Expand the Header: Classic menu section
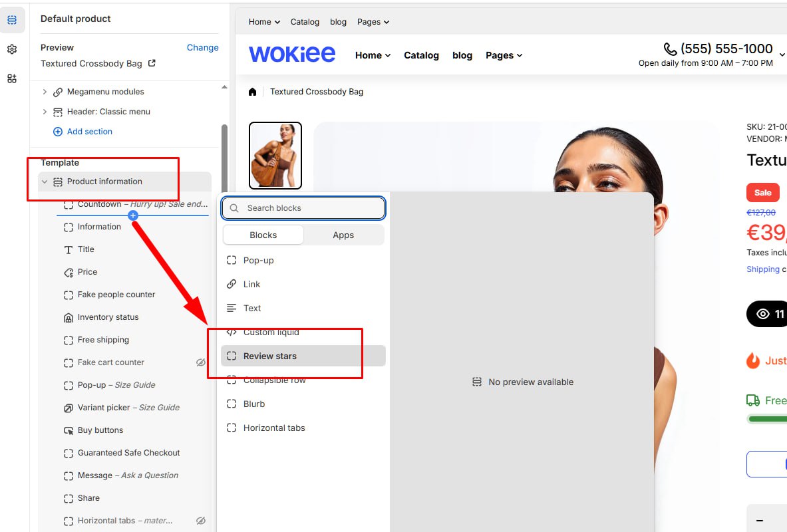The image size is (787, 532). click(x=45, y=112)
